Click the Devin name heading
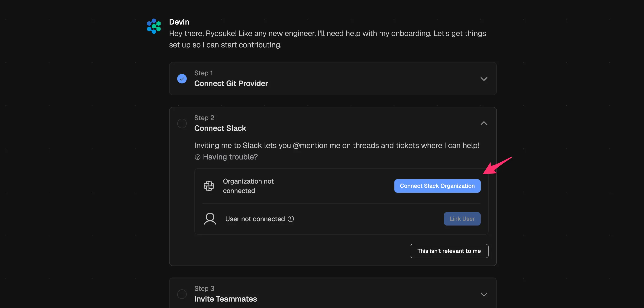The image size is (644, 308). click(x=179, y=22)
